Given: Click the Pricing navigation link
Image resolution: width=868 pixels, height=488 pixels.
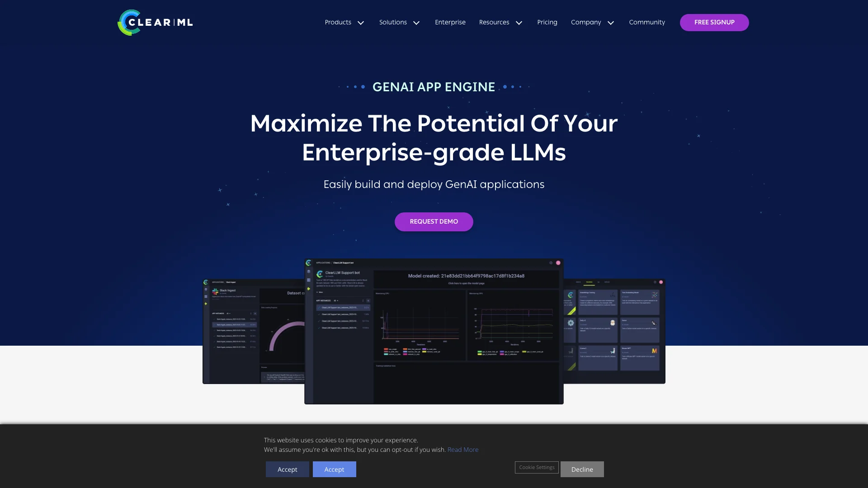Looking at the screenshot, I should click(x=547, y=22).
